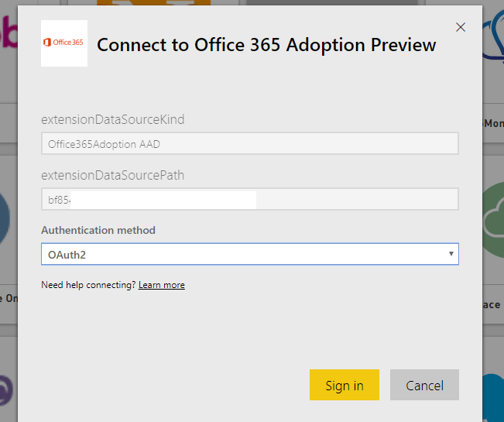Image resolution: width=504 pixels, height=422 pixels.
Task: Click the green cloud tile icon
Action: [x=493, y=213]
